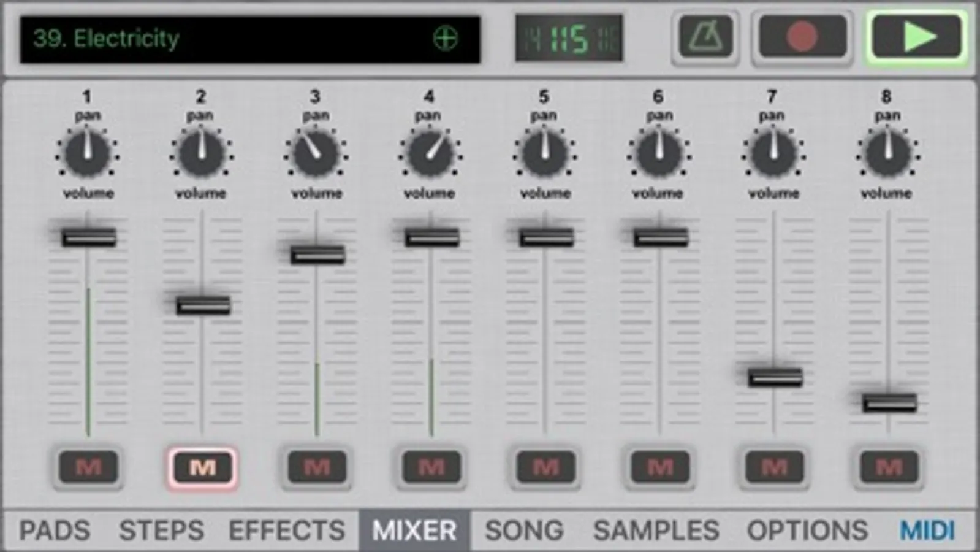The width and height of the screenshot is (980, 552).
Task: Click the channel 4 volume fader handle
Action: pyautogui.click(x=431, y=237)
